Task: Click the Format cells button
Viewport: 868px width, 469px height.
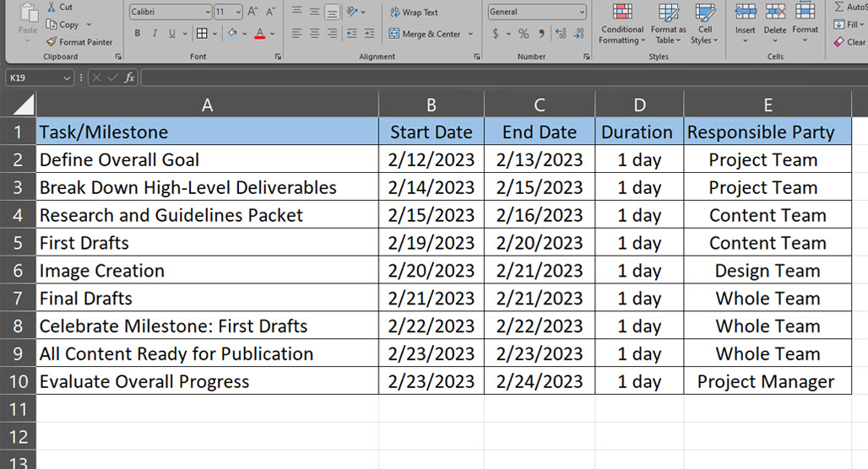Action: tap(805, 24)
